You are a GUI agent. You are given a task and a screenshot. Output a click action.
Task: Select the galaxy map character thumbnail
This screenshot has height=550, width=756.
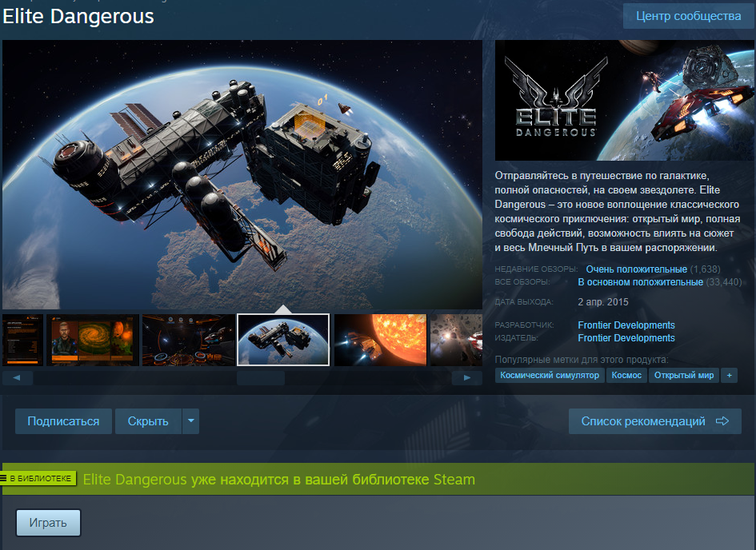click(93, 340)
